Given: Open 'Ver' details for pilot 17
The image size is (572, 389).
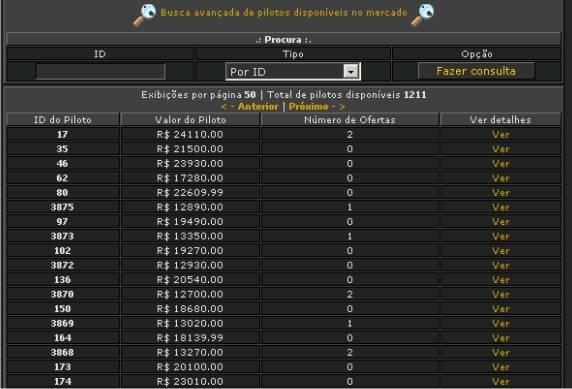Looking at the screenshot, I should tap(500, 135).
